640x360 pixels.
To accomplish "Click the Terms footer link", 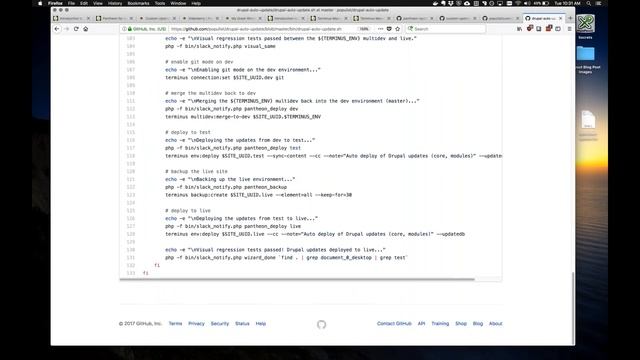I will pyautogui.click(x=176, y=324).
